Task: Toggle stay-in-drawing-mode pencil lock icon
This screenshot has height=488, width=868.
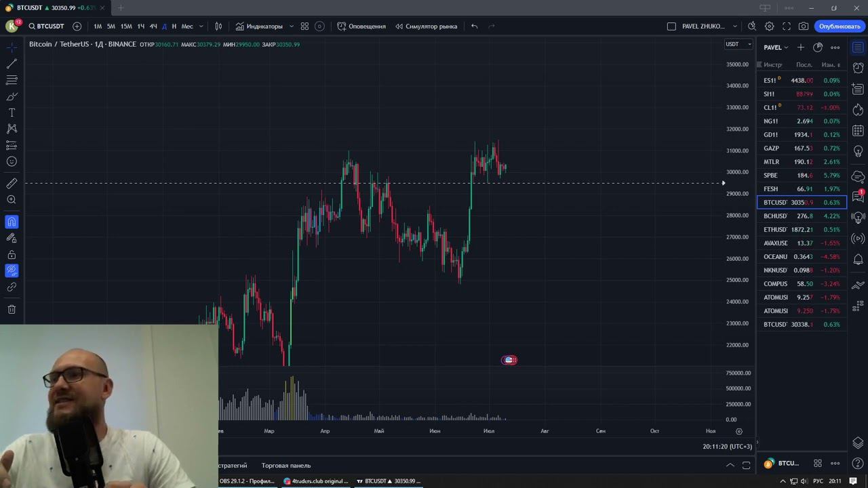Action: pyautogui.click(x=12, y=238)
